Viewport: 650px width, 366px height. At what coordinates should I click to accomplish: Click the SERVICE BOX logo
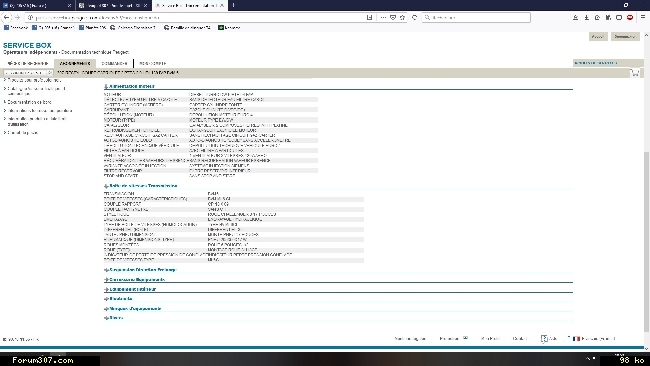[27, 45]
